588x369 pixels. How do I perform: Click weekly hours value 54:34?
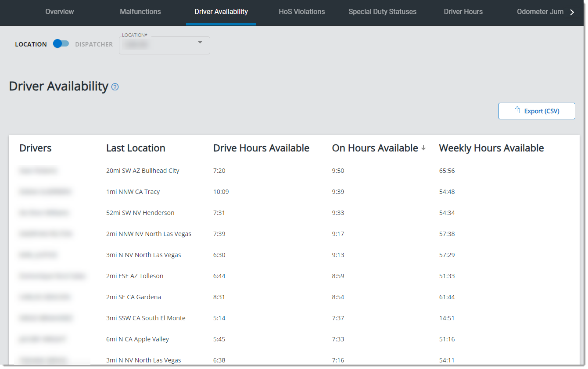(447, 213)
